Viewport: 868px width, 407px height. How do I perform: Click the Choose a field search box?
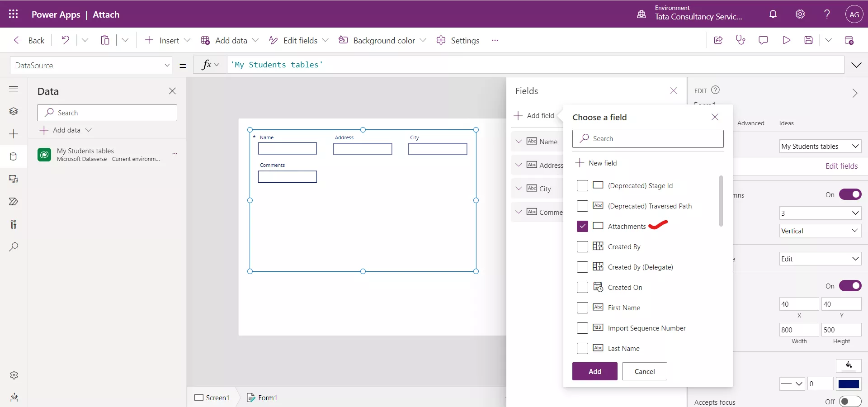pyautogui.click(x=648, y=138)
